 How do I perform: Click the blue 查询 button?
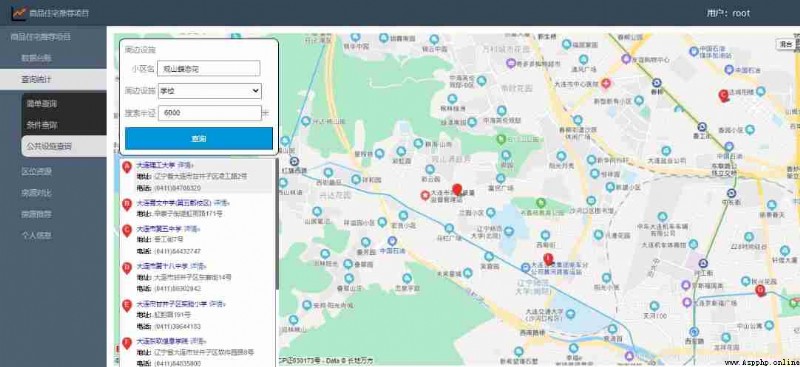coord(199,138)
